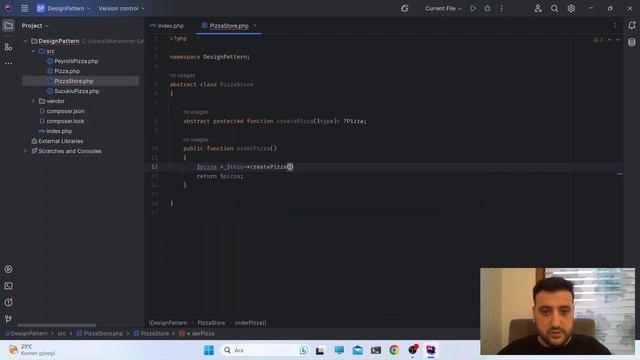Open IDE settings gear
The height and width of the screenshot is (360, 640).
click(x=571, y=8)
